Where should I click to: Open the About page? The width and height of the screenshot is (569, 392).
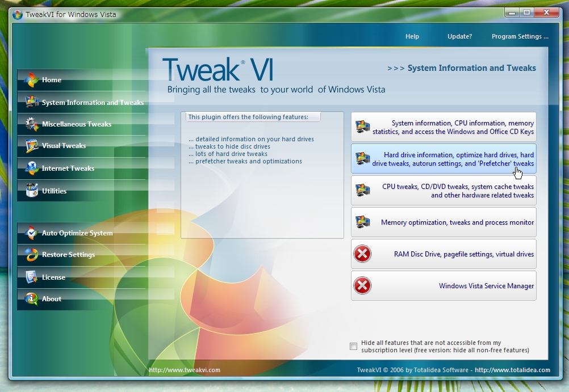(81, 299)
